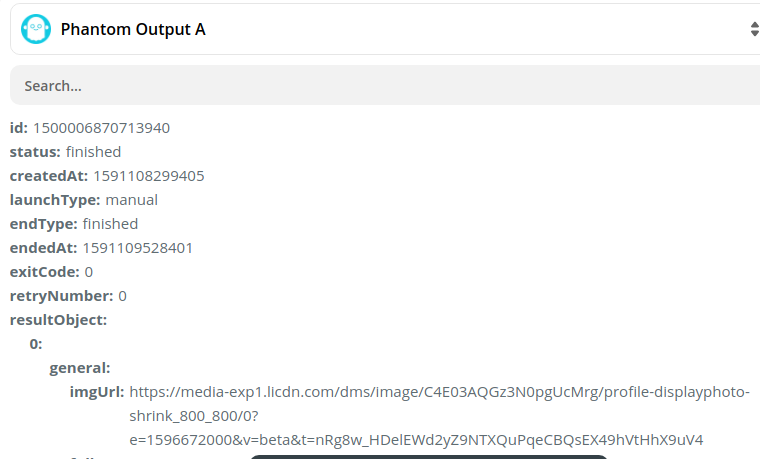
Task: Click the up/down selector arrows
Action: coord(754,29)
